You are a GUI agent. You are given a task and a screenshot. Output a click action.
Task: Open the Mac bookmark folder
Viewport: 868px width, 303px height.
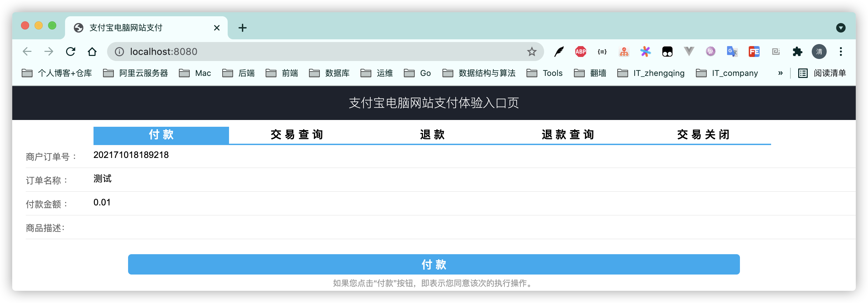coord(195,73)
